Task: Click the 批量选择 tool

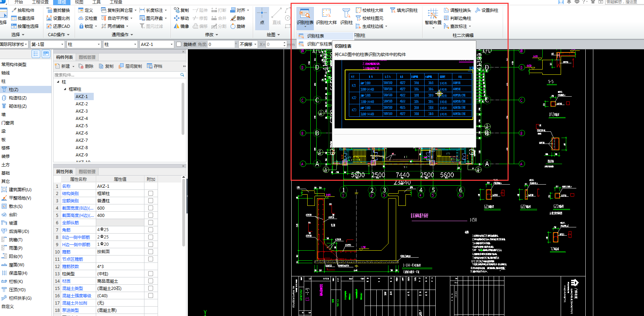Action: (23, 18)
